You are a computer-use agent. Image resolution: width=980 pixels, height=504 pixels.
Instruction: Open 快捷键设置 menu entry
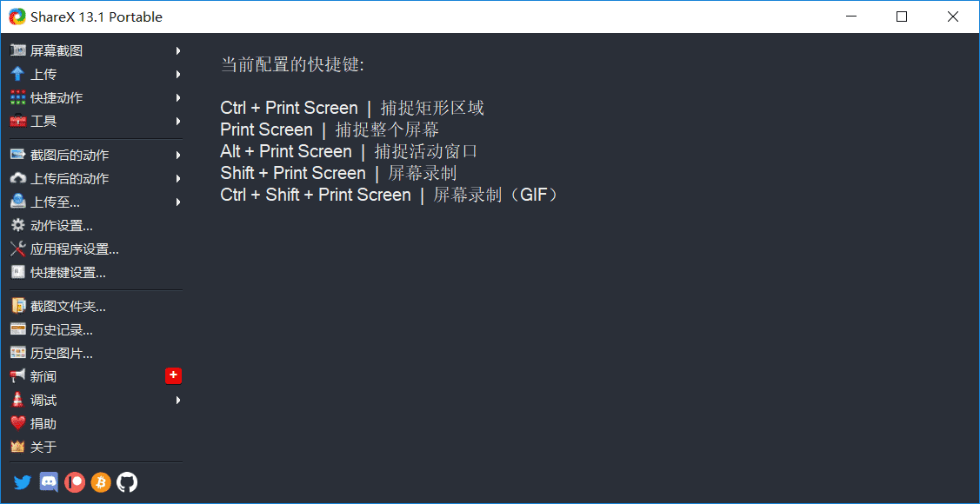coord(67,272)
